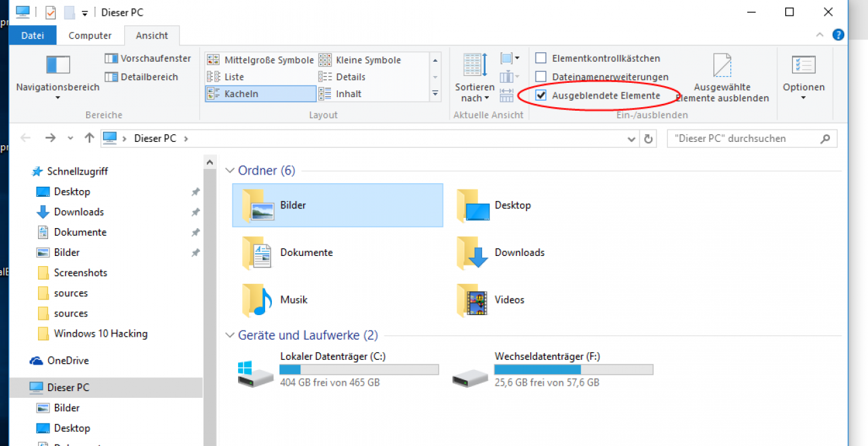Select Schnellzugriff in the navigation pane

(77, 171)
